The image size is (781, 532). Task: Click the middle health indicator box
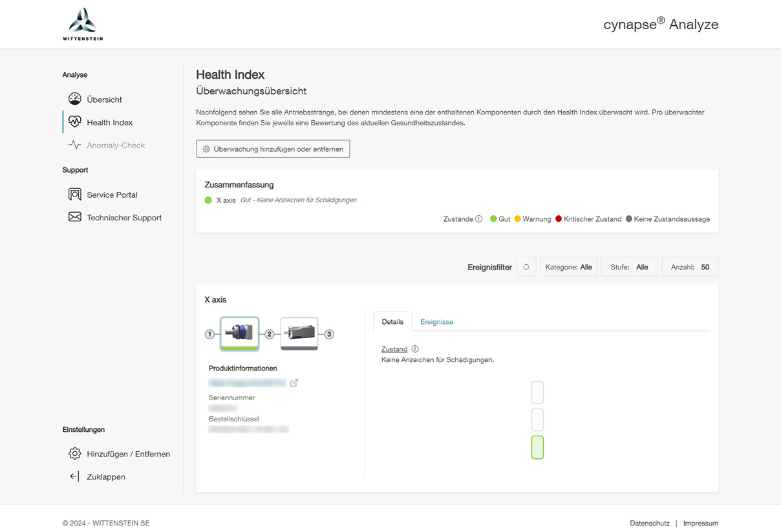[x=537, y=420]
